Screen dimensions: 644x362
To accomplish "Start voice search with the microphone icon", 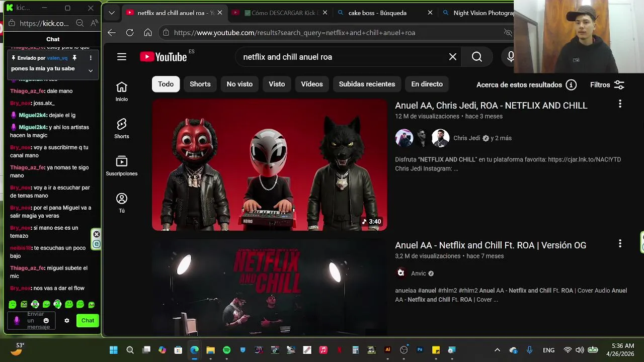I will pos(510,57).
